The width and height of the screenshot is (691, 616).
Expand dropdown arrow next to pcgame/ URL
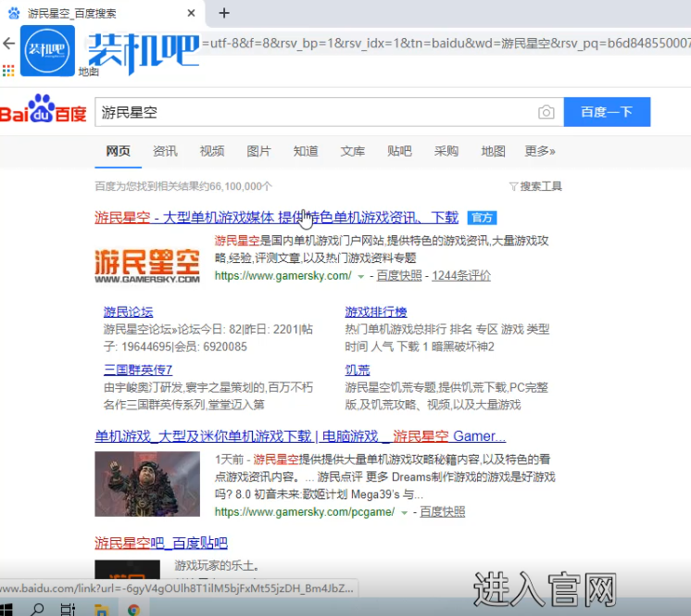(404, 513)
